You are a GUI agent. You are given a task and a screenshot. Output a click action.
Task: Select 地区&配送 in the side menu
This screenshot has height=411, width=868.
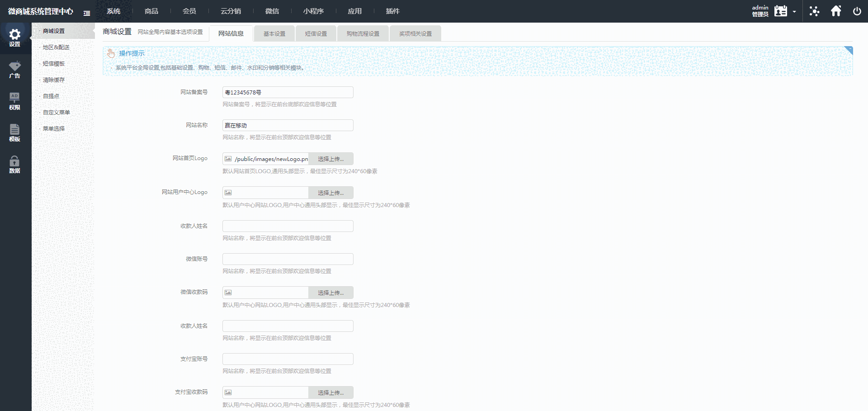coord(63,47)
